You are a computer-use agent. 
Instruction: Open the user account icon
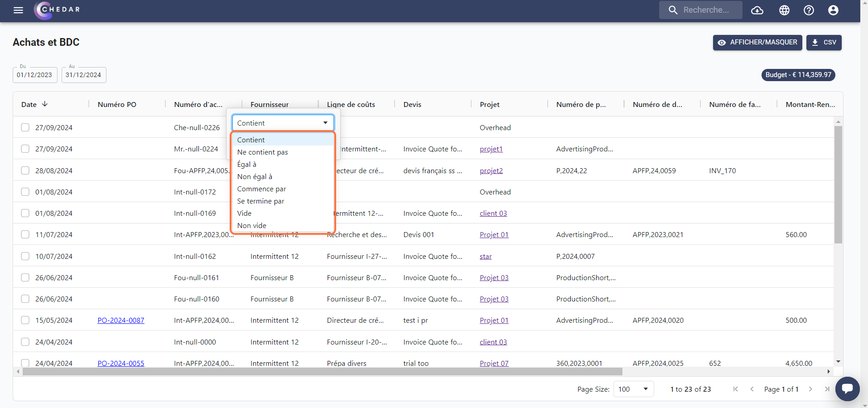[833, 10]
